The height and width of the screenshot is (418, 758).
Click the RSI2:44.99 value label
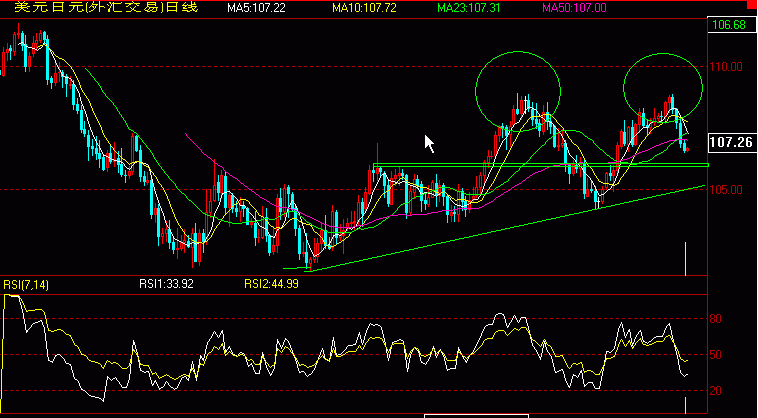(271, 284)
